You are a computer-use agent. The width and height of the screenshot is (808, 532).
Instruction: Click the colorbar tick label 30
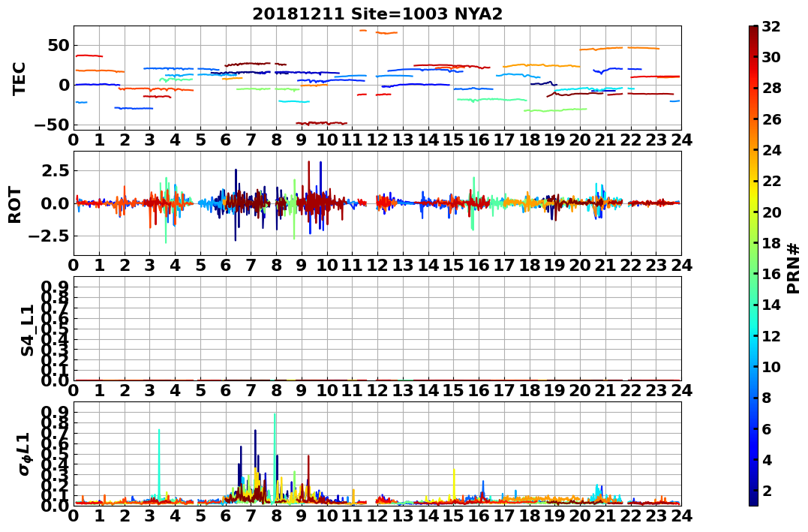(x=771, y=57)
